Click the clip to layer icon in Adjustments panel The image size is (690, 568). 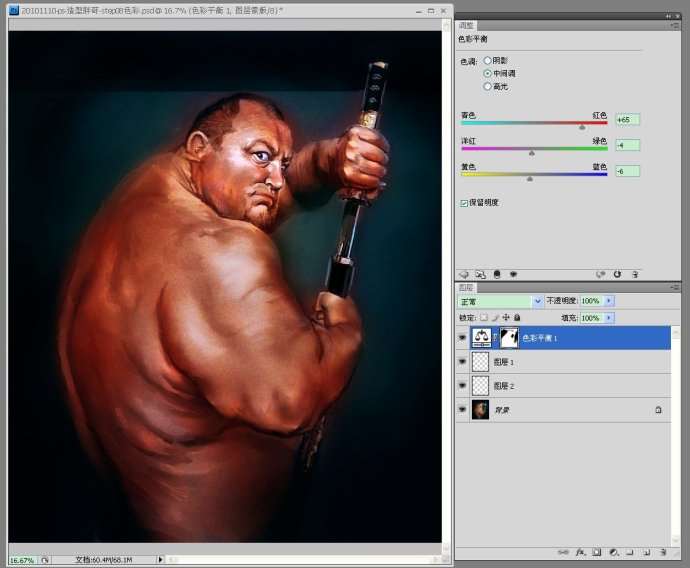[497, 275]
